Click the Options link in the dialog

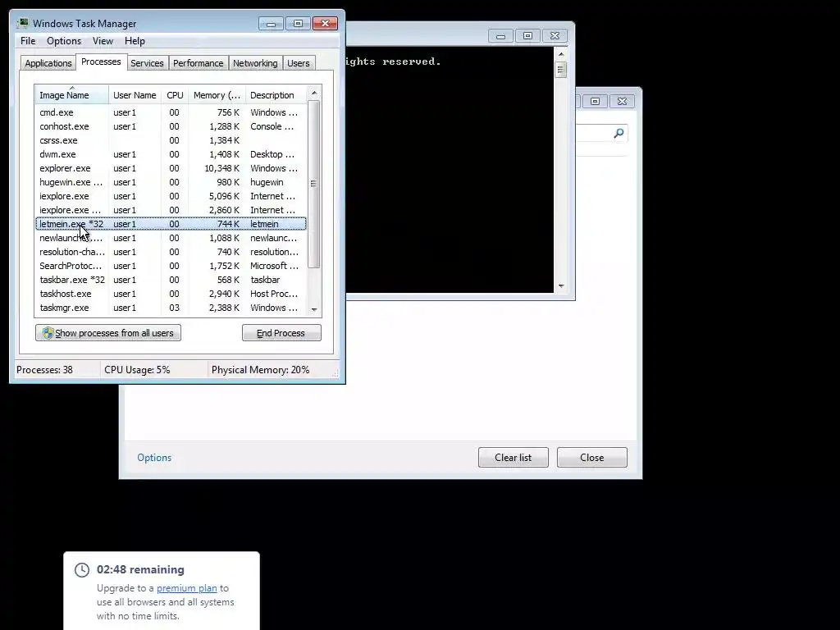point(154,458)
